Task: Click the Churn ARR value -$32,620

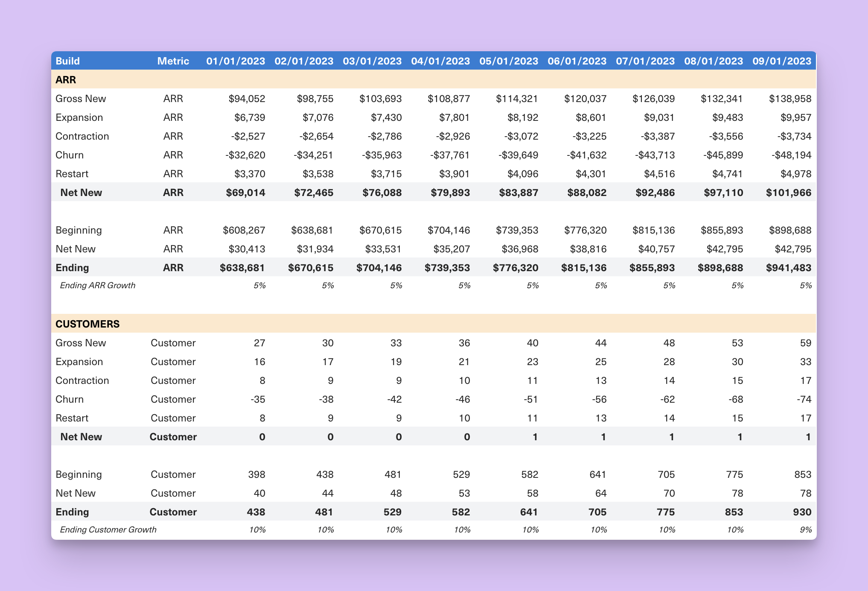Action: [245, 155]
